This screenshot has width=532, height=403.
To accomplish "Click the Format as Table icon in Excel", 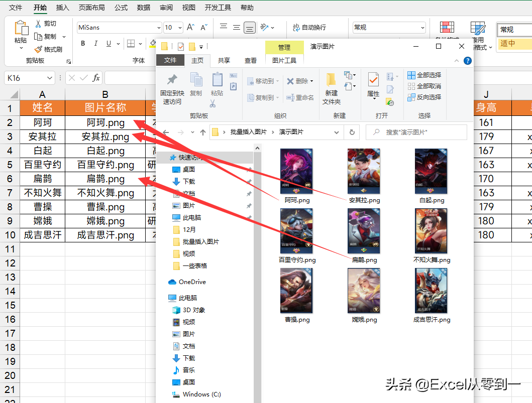I will tap(478, 28).
